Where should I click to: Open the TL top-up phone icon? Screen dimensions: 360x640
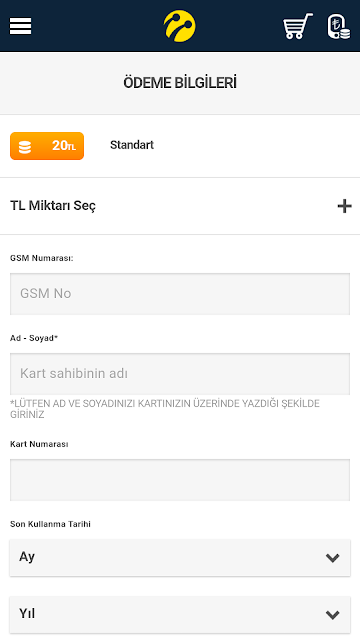click(x=339, y=27)
